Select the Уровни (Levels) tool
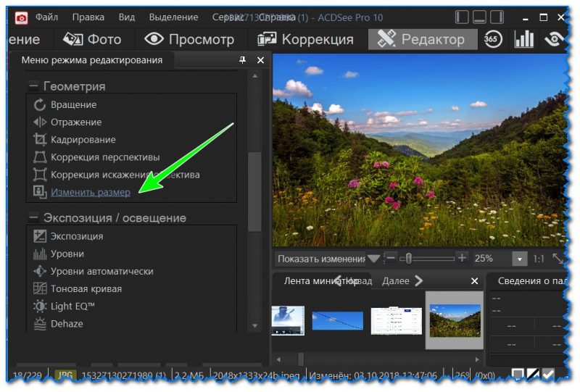 point(67,254)
